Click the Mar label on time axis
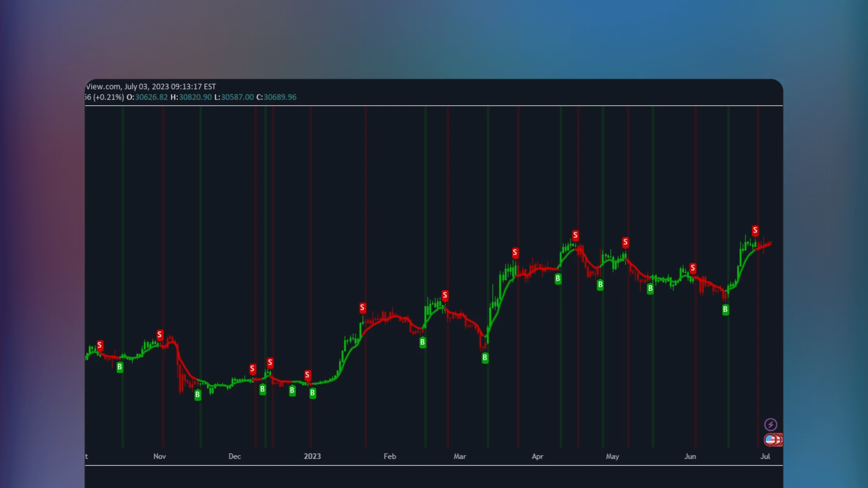 coord(460,456)
